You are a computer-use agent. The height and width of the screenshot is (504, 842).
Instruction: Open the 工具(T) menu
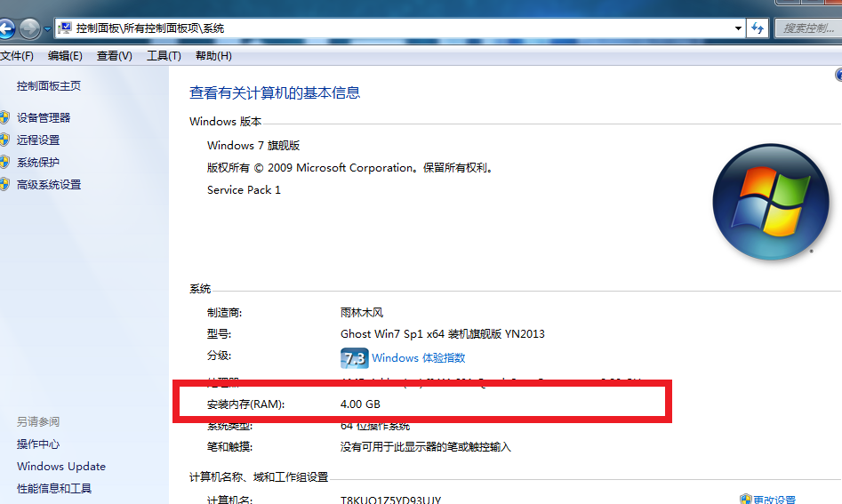coord(164,56)
